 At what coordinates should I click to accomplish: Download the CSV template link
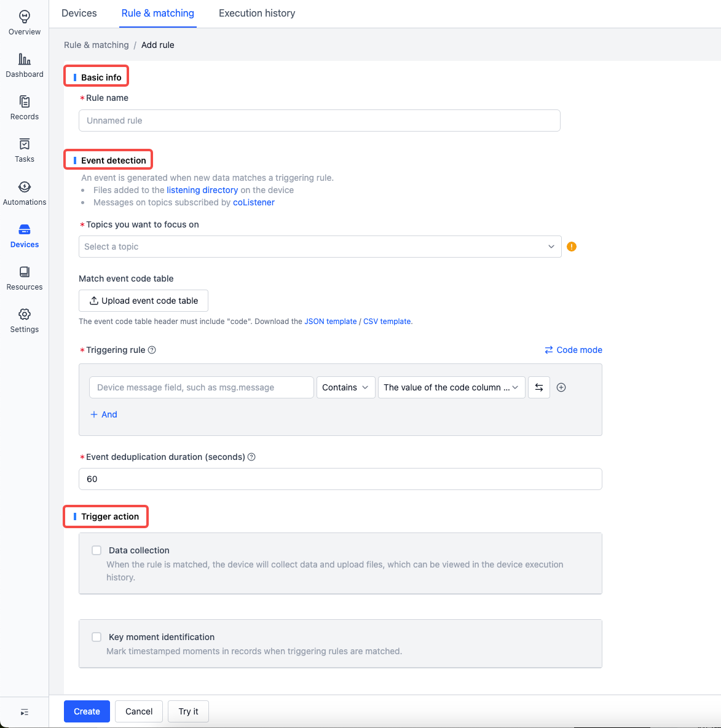[x=387, y=322]
